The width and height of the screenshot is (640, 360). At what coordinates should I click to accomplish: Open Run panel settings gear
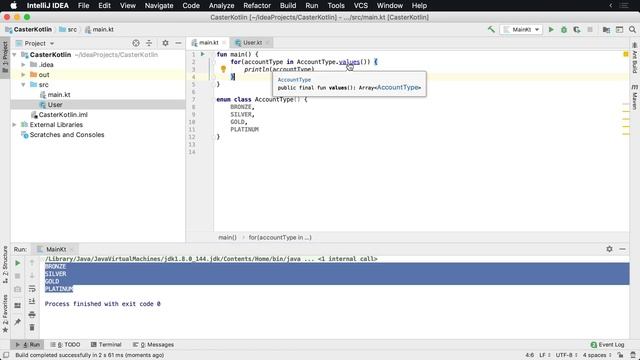pos(609,249)
